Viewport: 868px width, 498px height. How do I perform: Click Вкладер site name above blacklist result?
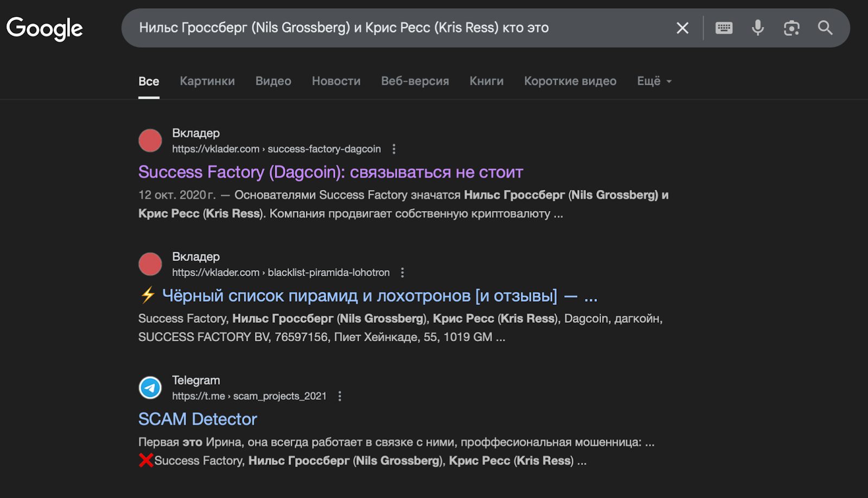click(x=196, y=257)
